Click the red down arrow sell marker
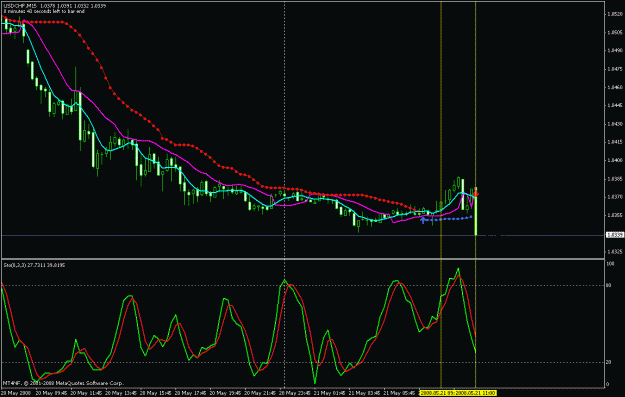Screen dimensions: 625x397 (476, 192)
